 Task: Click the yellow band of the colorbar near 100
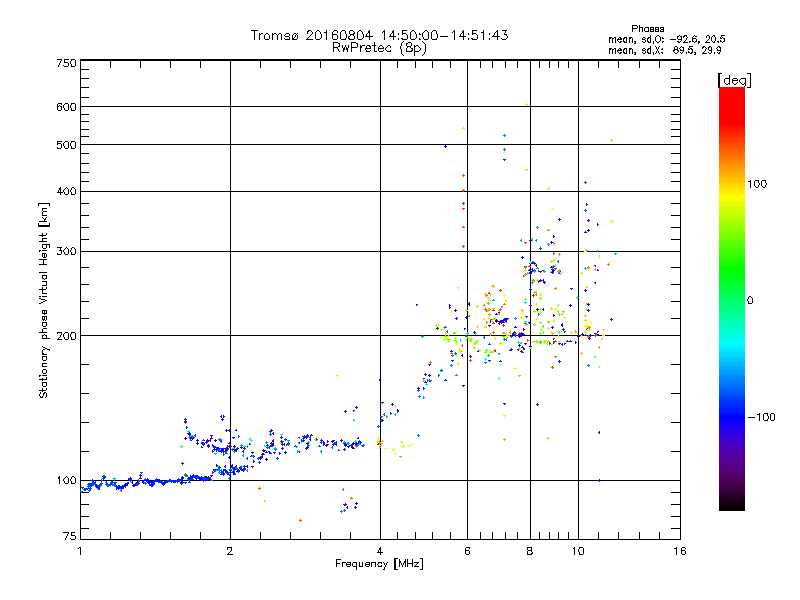[732, 195]
